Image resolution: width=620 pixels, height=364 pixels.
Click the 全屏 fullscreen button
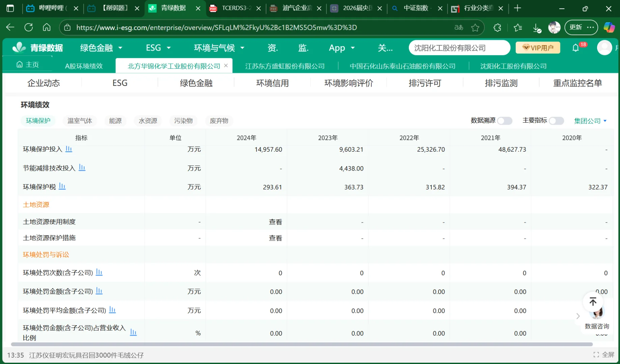[604, 355]
